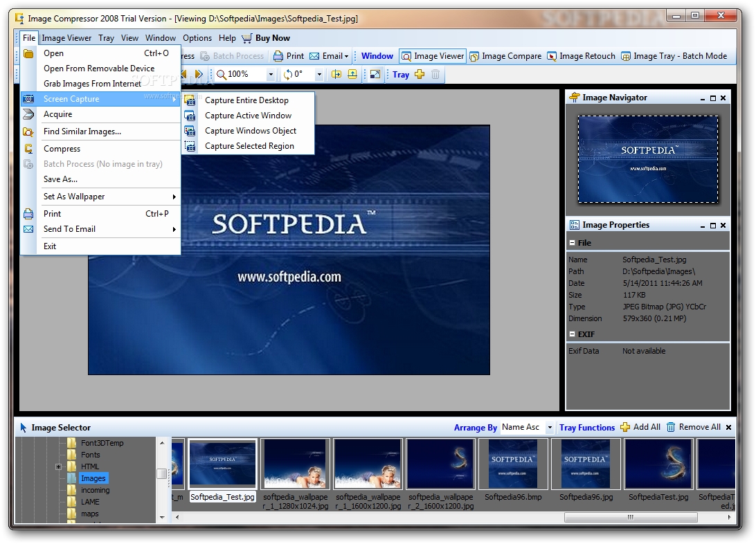Collapse the EXIF properties section
Image resolution: width=756 pixels, height=544 pixels.
coord(573,334)
